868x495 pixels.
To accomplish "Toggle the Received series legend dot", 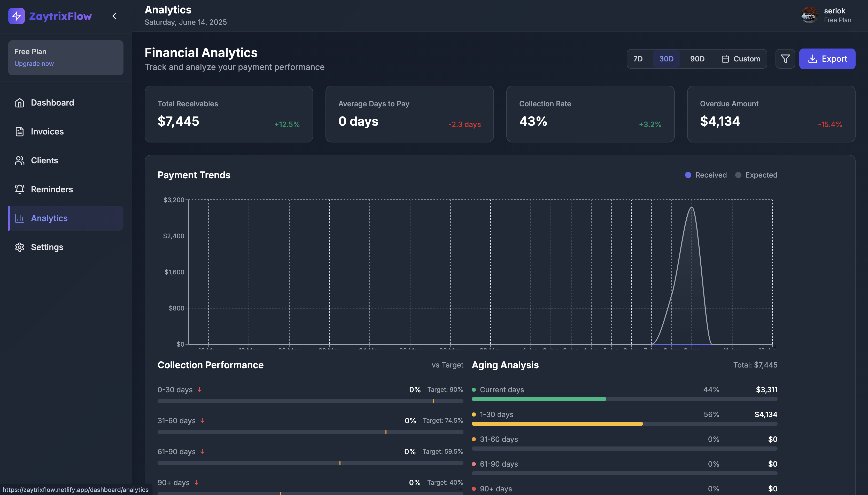I will tap(688, 175).
